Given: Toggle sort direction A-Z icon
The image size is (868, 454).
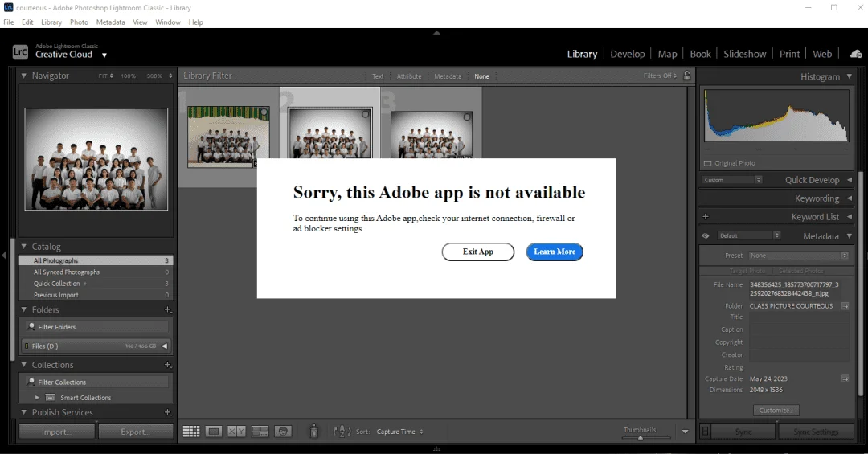Looking at the screenshot, I should [x=342, y=432].
